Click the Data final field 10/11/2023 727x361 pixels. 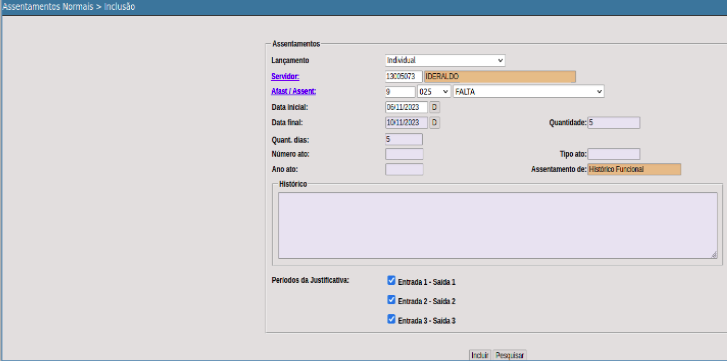[406, 123]
